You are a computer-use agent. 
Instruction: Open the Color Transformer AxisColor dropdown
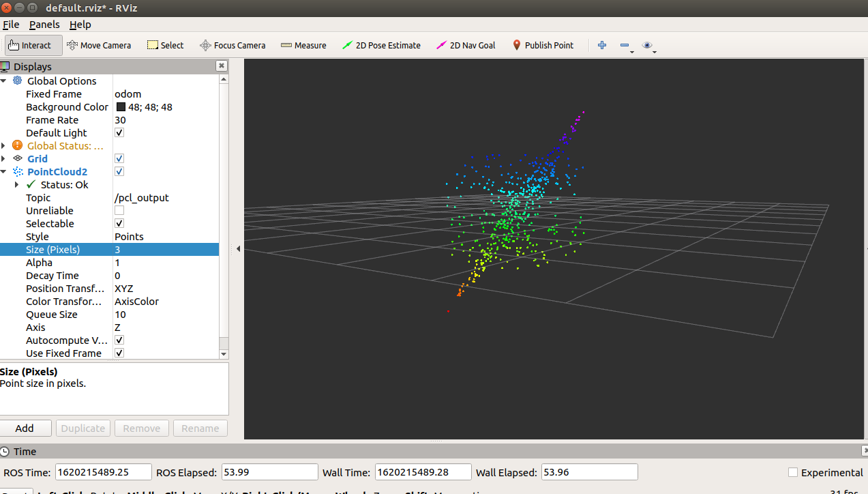166,301
